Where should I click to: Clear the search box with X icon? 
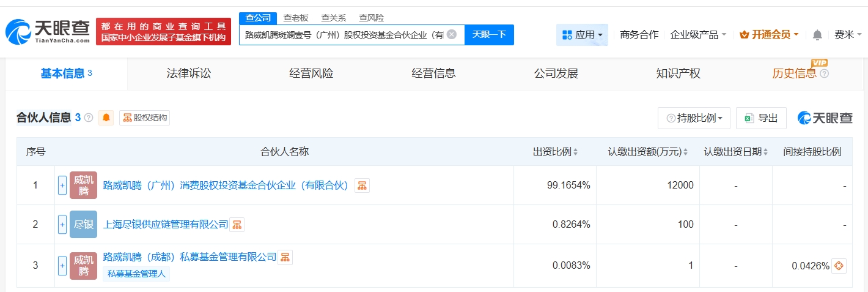click(452, 34)
